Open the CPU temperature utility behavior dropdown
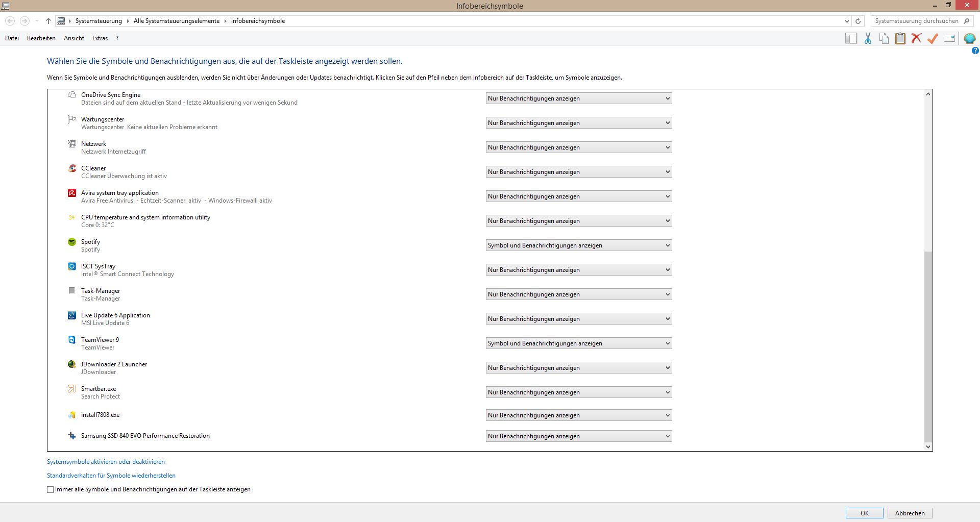The width and height of the screenshot is (980, 522). [579, 221]
